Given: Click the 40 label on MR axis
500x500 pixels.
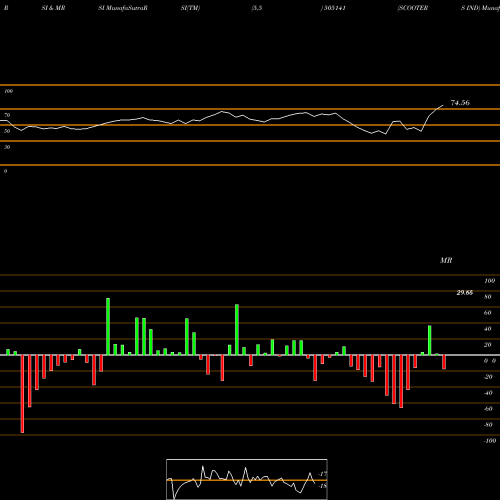Looking at the screenshot, I should (x=488, y=329).
